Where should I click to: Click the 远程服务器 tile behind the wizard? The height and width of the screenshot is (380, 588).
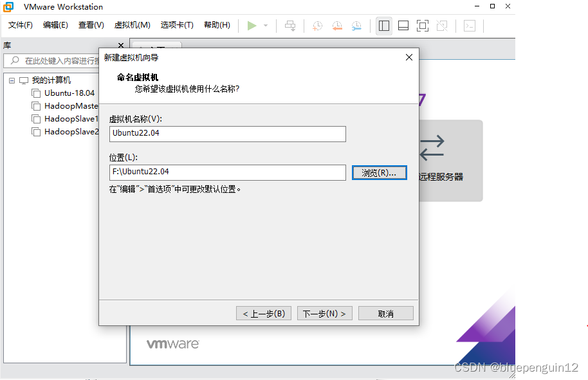pos(451,160)
